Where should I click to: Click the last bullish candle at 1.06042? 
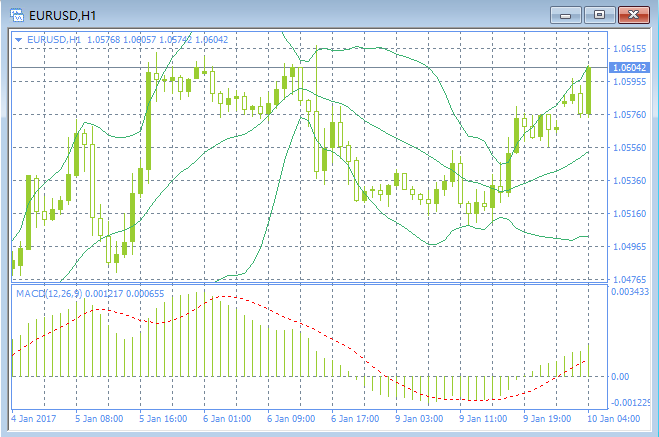click(x=589, y=90)
